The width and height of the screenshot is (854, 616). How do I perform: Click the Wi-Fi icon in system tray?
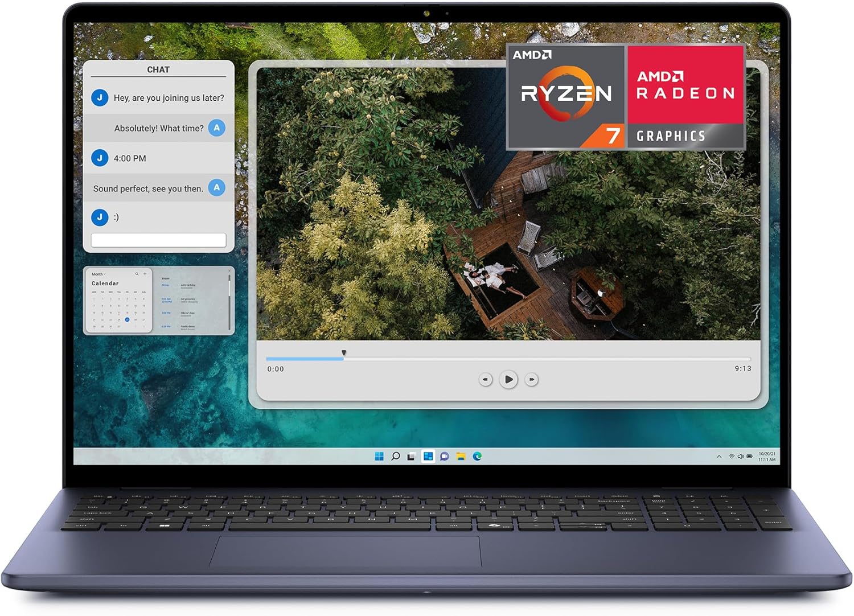click(732, 457)
